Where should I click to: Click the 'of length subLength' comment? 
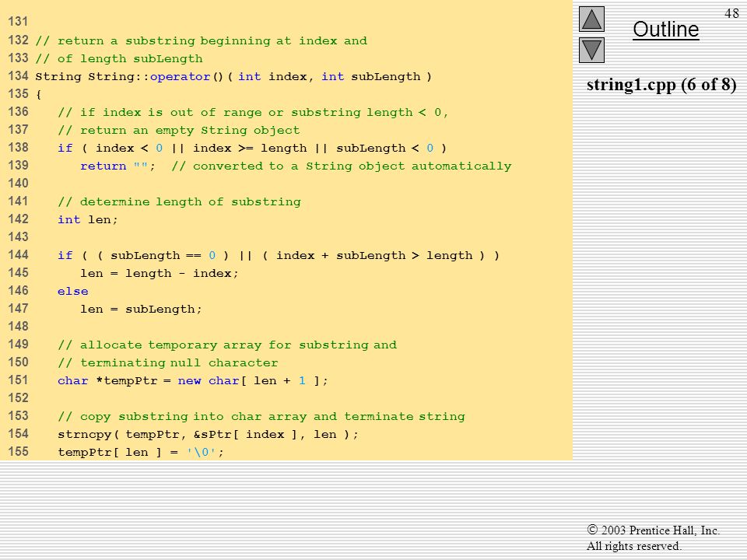[x=118, y=59]
